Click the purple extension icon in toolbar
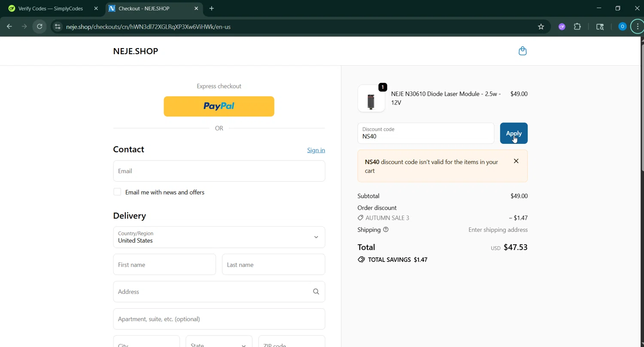Image resolution: width=644 pixels, height=347 pixels. [x=562, y=27]
